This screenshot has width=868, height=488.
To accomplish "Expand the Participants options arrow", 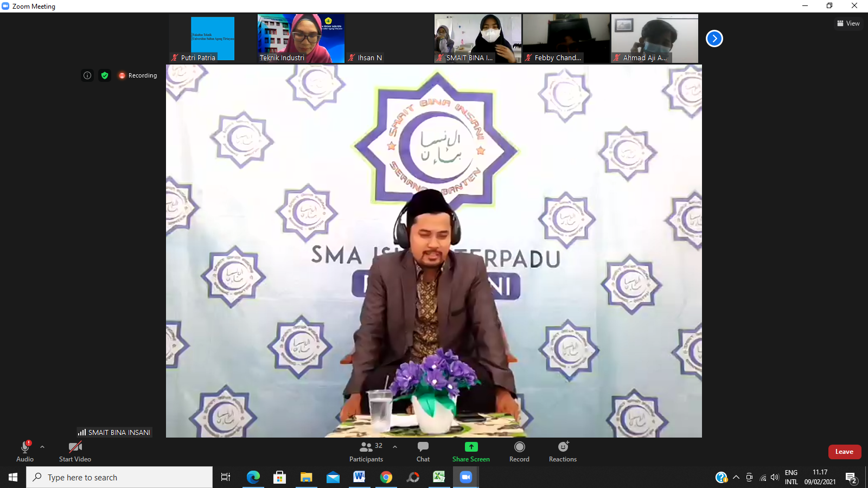I will tap(395, 447).
